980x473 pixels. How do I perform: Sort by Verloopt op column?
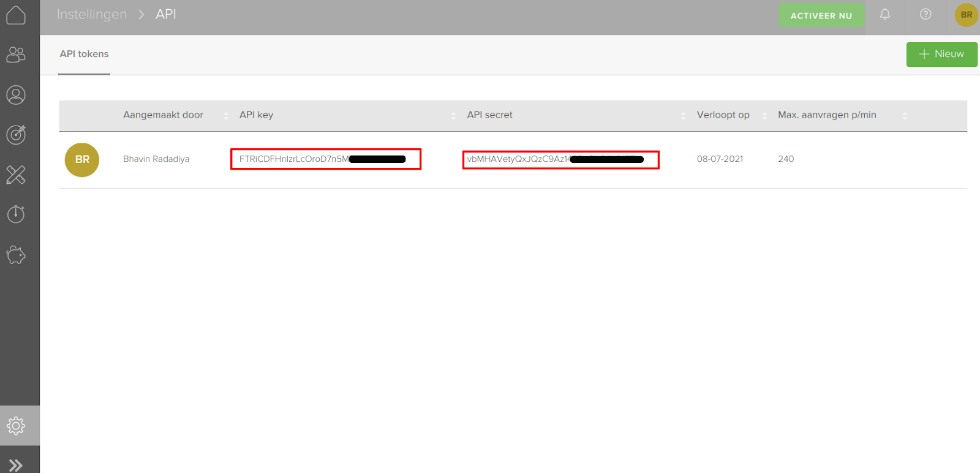[723, 115]
